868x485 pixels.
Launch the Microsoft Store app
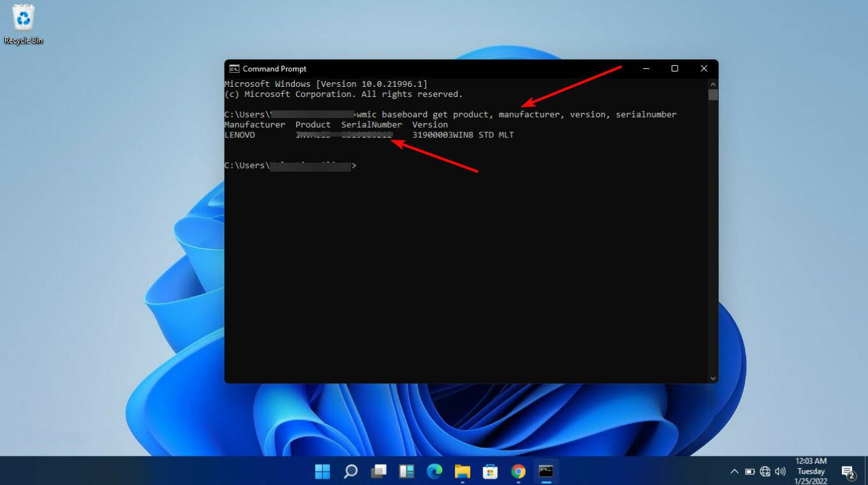click(490, 471)
